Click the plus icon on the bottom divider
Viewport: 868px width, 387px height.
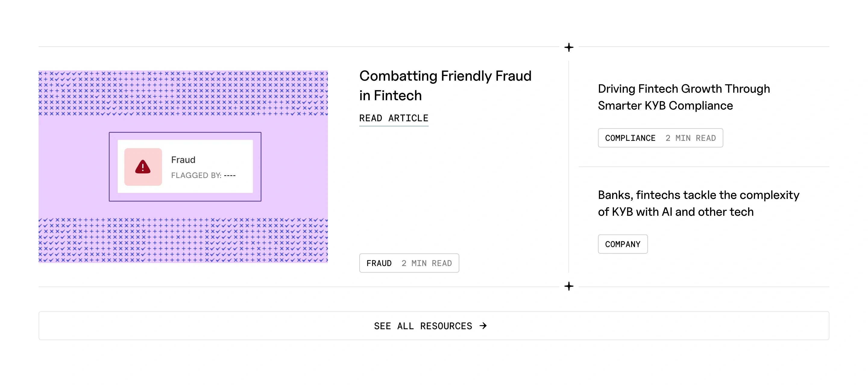569,286
